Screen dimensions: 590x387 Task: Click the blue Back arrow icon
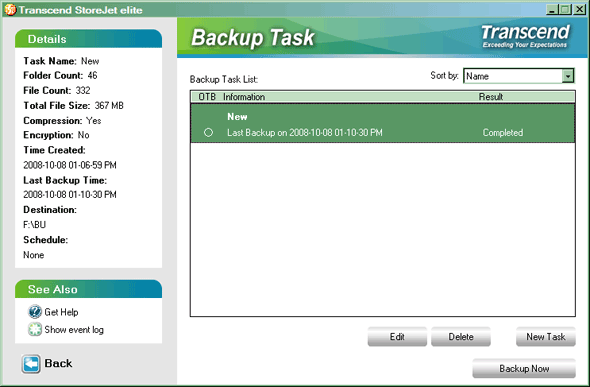[31, 364]
